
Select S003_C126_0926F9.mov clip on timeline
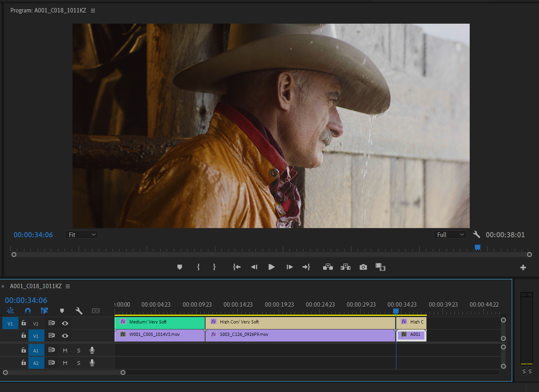coord(300,335)
